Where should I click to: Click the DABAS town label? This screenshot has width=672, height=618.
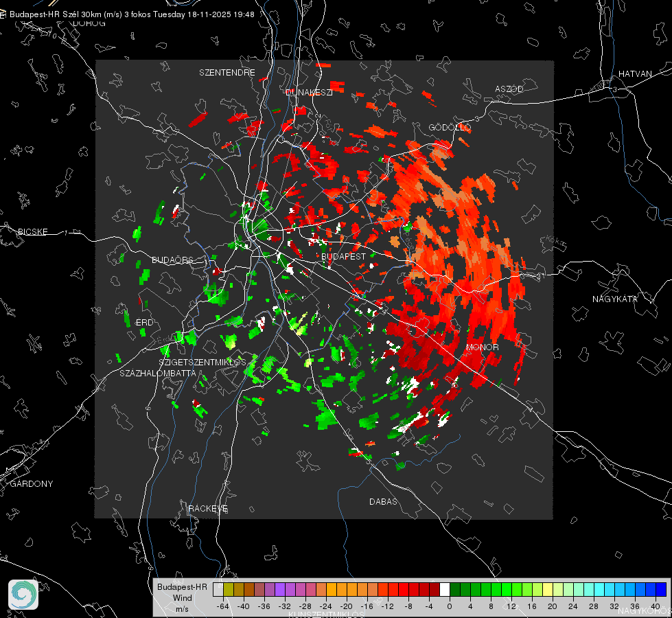pos(383,501)
